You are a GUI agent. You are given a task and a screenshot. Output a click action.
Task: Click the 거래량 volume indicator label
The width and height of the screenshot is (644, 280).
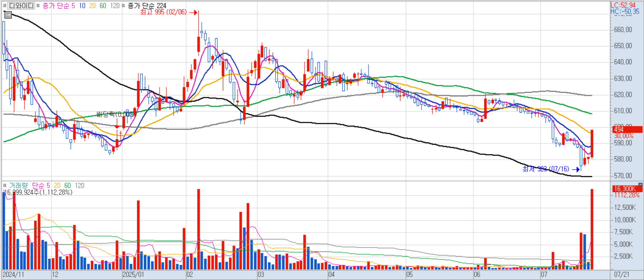18,185
